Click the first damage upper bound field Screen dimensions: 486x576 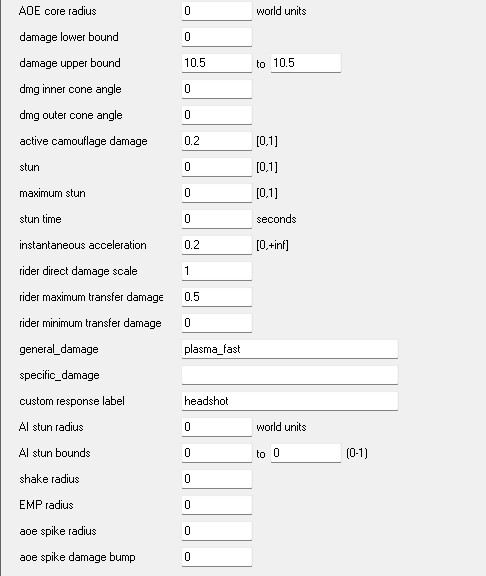[x=217, y=63]
